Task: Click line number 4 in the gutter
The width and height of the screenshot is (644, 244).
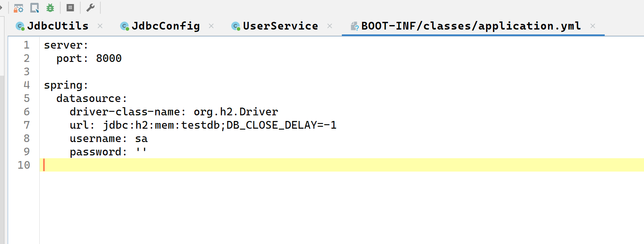Action: (x=27, y=85)
